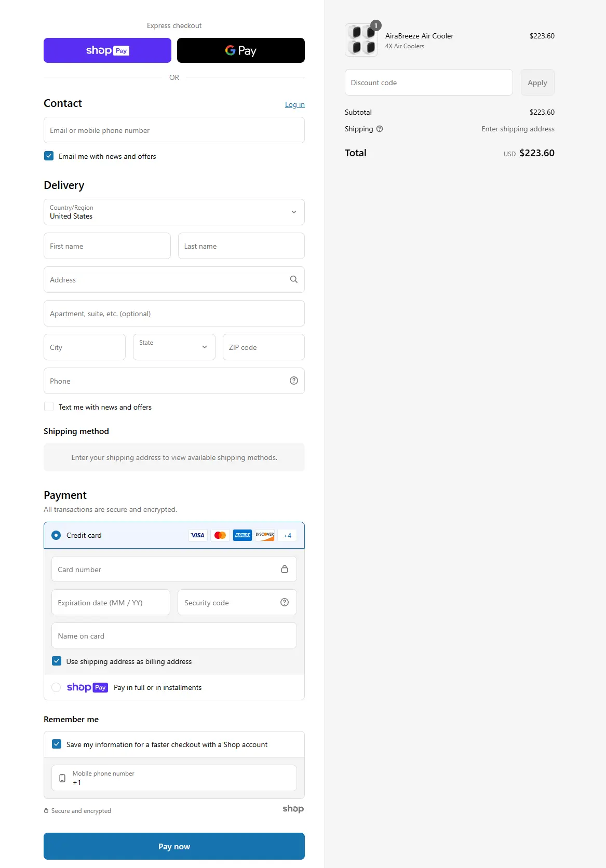The width and height of the screenshot is (606, 868).
Task: Click the Shop Pay logo in payment options
Action: pyautogui.click(x=87, y=687)
